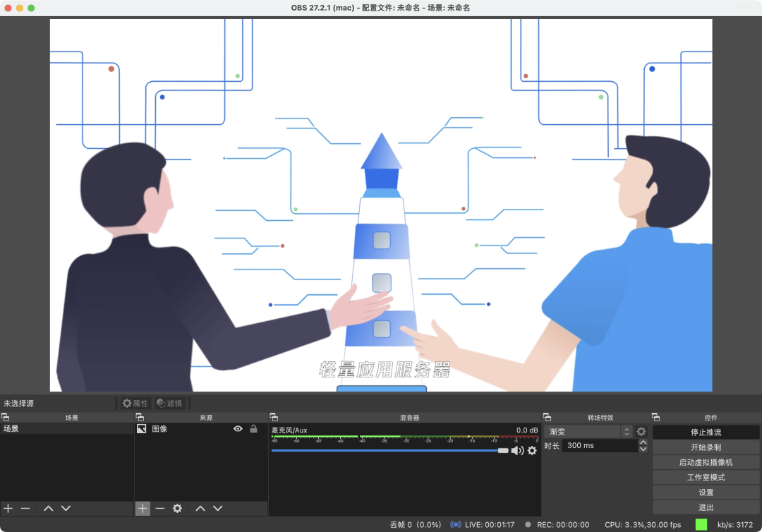Mute the 麦克风/Aux audio
The width and height of the screenshot is (762, 532).
tap(517, 451)
